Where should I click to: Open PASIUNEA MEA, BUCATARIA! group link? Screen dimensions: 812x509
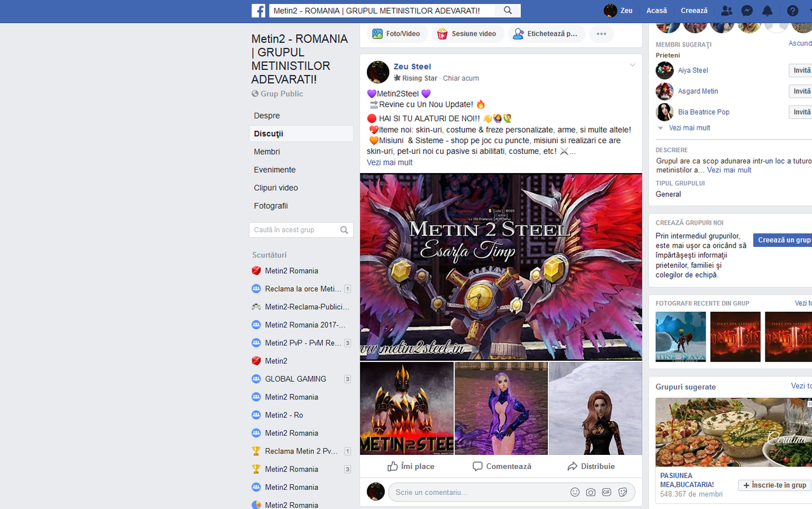pos(687,480)
